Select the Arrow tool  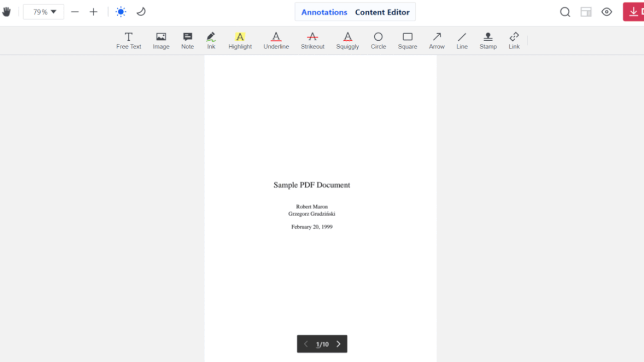tap(437, 41)
